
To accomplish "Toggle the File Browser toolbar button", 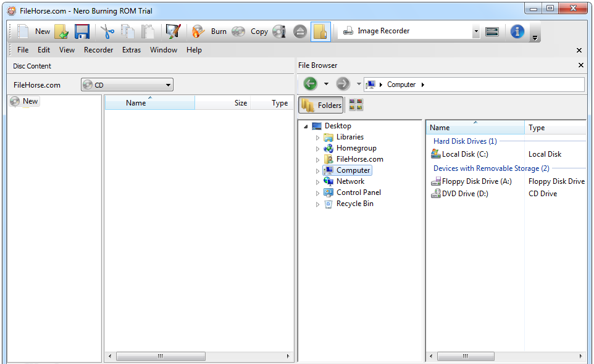I will [x=320, y=31].
